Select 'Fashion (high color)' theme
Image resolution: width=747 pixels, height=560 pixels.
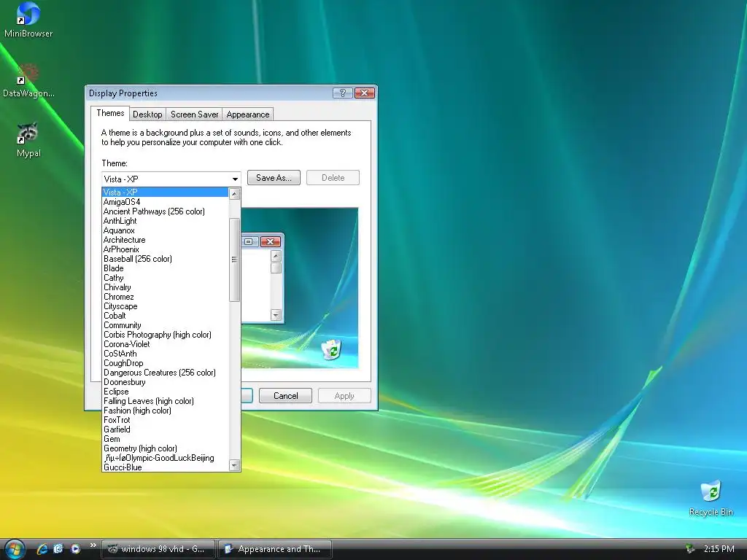[x=166, y=411]
